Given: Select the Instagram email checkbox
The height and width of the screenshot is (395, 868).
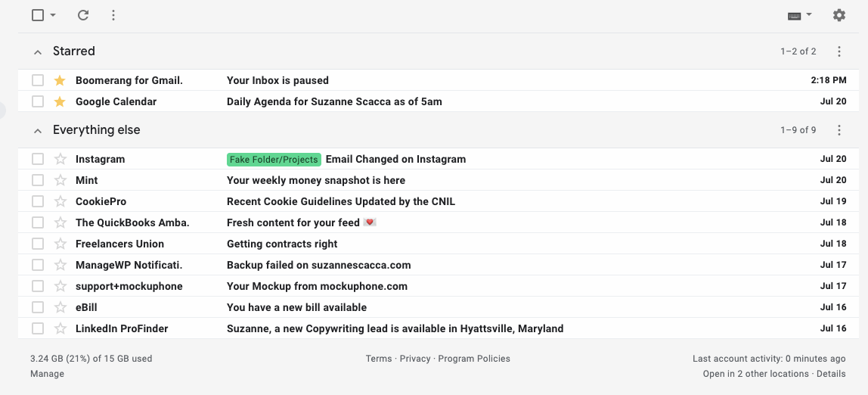Looking at the screenshot, I should [x=38, y=159].
